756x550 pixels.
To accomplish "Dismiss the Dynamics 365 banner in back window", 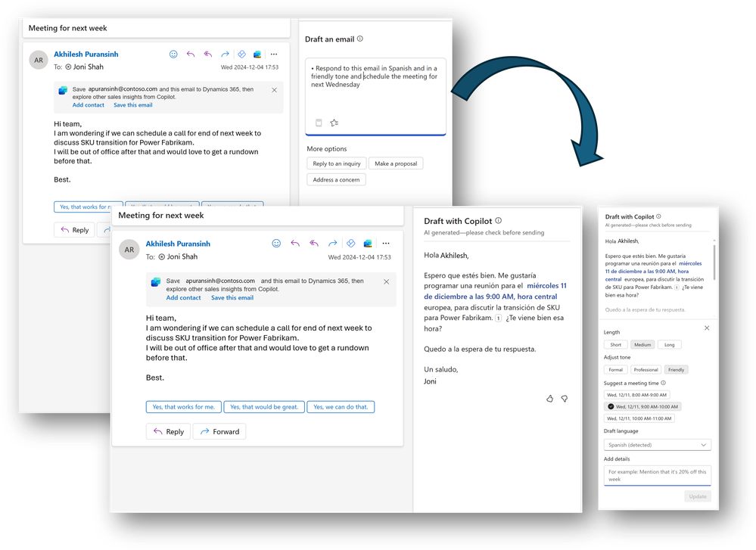I will point(275,90).
